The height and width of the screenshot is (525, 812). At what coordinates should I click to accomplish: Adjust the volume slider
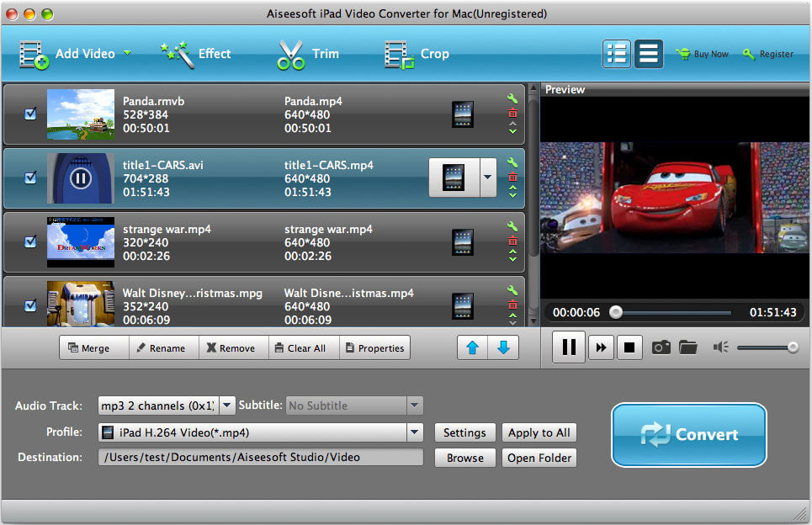[792, 347]
